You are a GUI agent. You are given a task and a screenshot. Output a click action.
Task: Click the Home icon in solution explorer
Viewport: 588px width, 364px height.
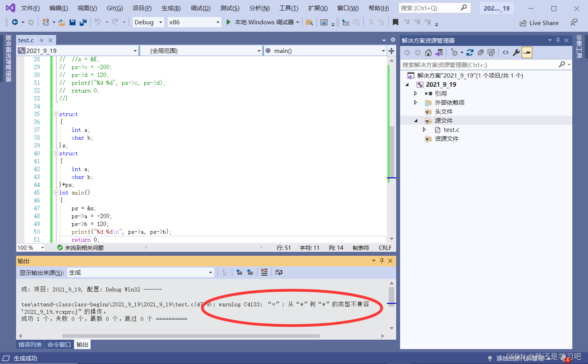[428, 53]
